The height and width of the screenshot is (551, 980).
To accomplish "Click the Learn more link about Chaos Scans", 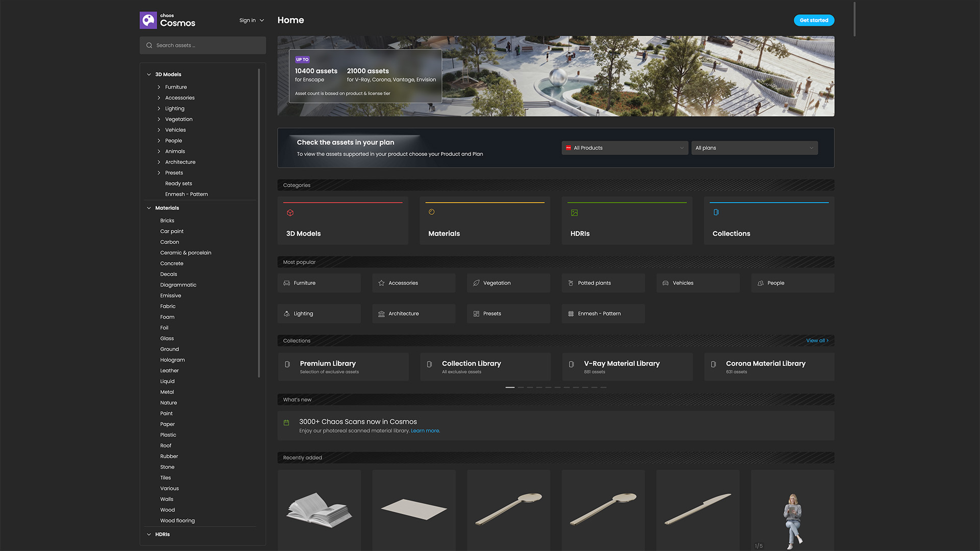I will (x=425, y=430).
